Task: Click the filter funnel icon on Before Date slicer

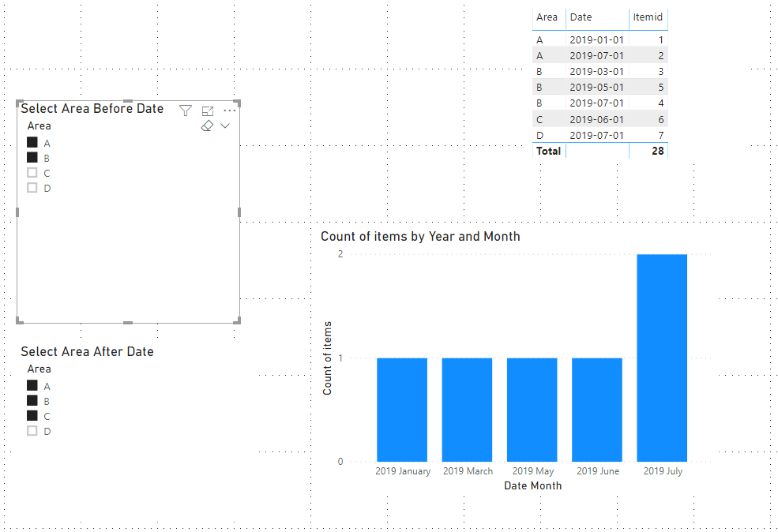Action: coord(186,111)
